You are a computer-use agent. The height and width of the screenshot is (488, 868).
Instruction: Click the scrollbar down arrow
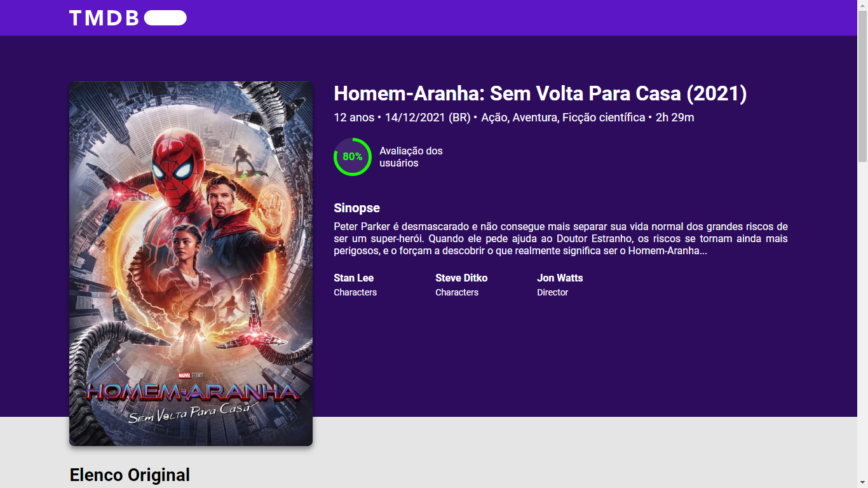pos(862,482)
